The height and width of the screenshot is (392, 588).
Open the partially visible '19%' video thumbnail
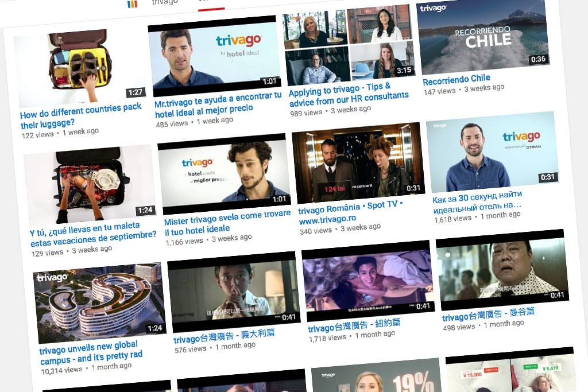click(x=376, y=375)
